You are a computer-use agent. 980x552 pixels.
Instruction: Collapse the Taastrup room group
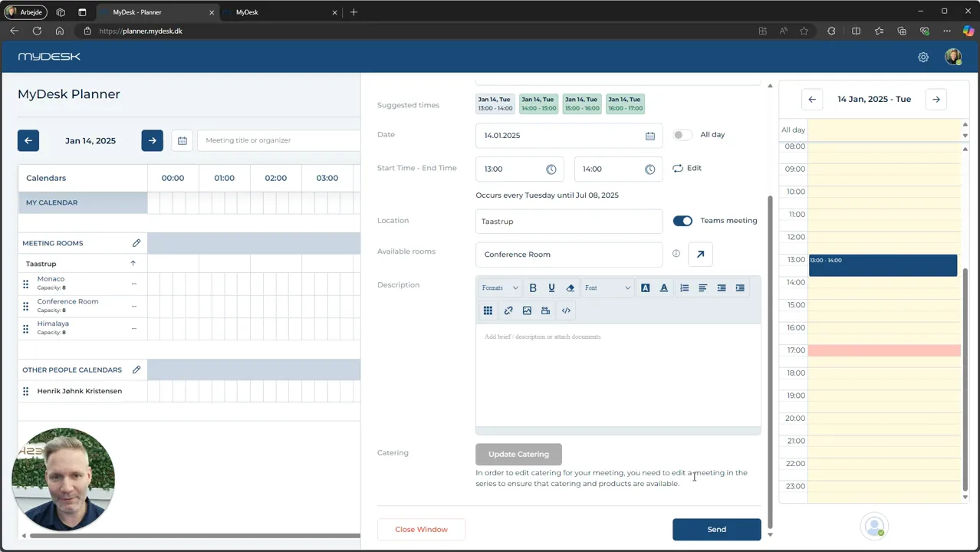click(x=133, y=264)
